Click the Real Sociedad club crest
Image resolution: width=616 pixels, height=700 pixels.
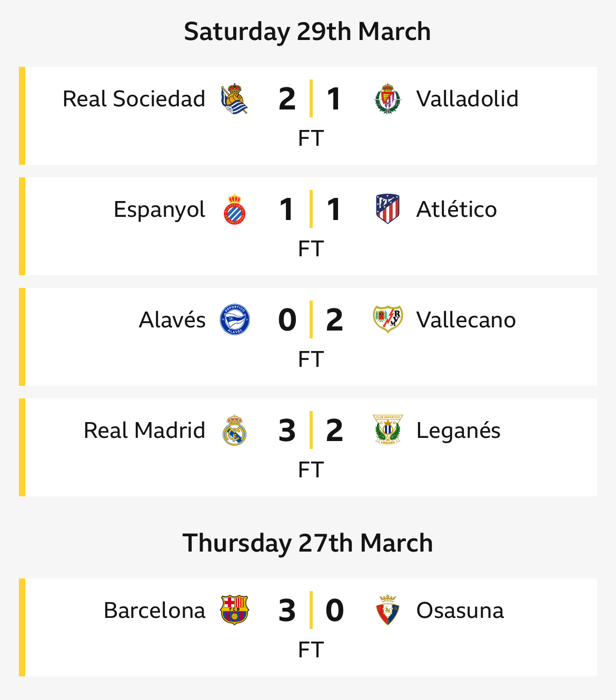[x=234, y=99]
